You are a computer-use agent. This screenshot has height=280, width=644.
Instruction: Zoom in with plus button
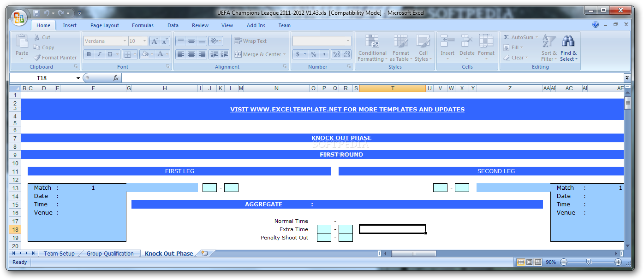618,262
